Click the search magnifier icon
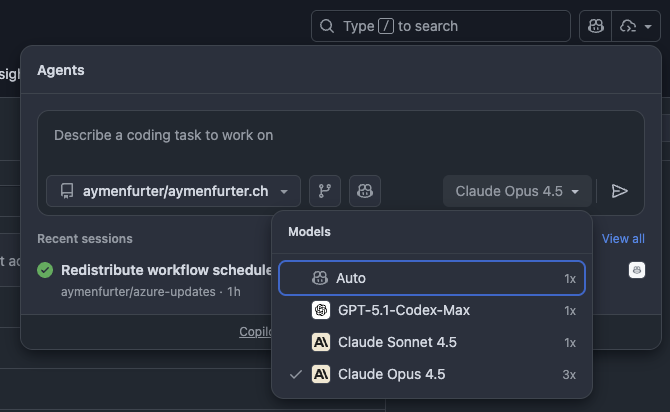670x412 pixels. click(327, 26)
